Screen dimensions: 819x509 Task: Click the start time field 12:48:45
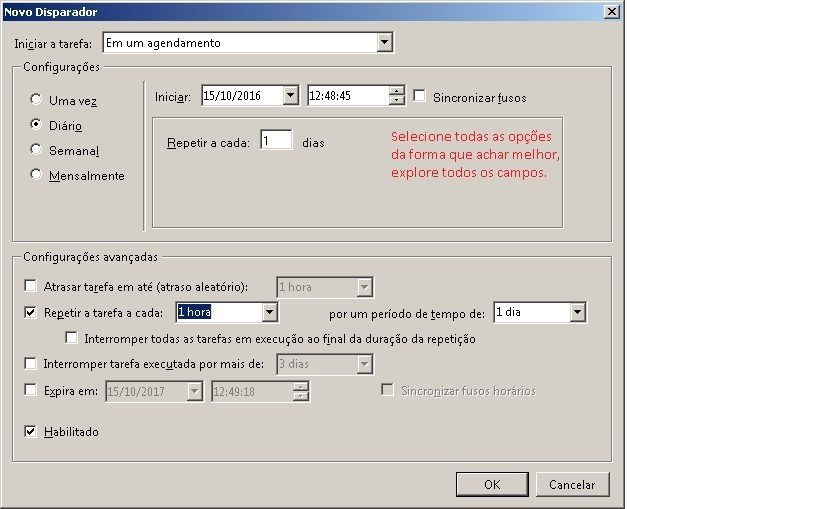(x=348, y=96)
